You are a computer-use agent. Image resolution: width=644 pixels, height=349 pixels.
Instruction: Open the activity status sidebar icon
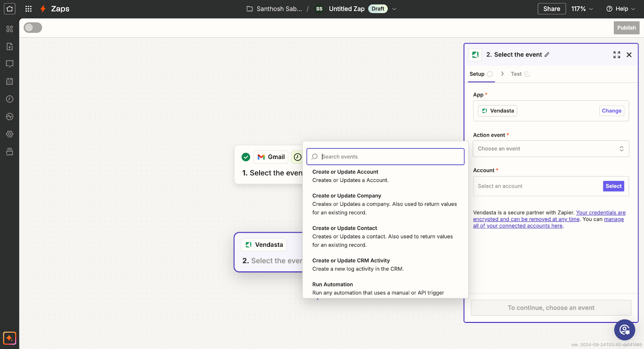click(10, 116)
